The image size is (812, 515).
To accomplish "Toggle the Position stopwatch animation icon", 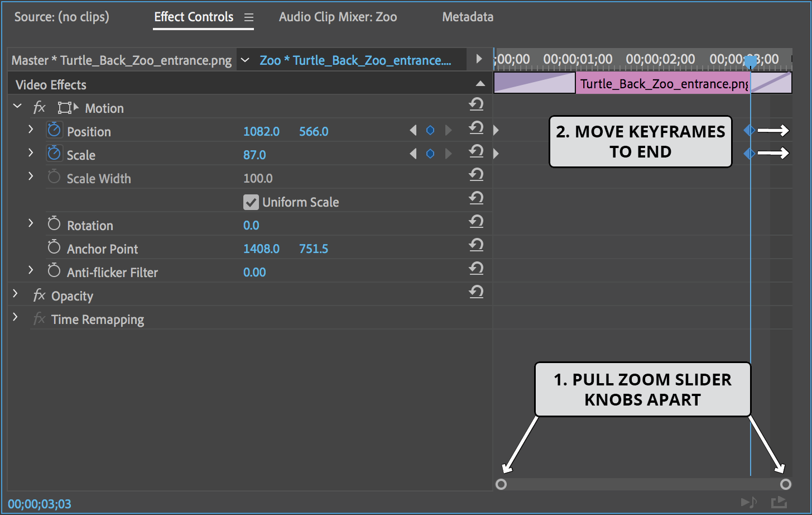I will (54, 131).
